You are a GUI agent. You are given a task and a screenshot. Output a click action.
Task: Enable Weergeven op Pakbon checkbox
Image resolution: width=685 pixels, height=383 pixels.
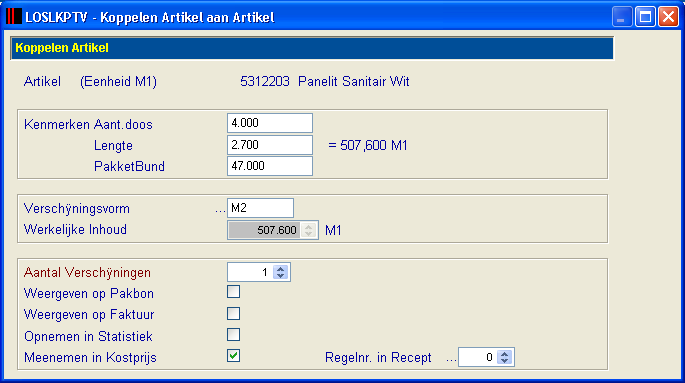[233, 292]
